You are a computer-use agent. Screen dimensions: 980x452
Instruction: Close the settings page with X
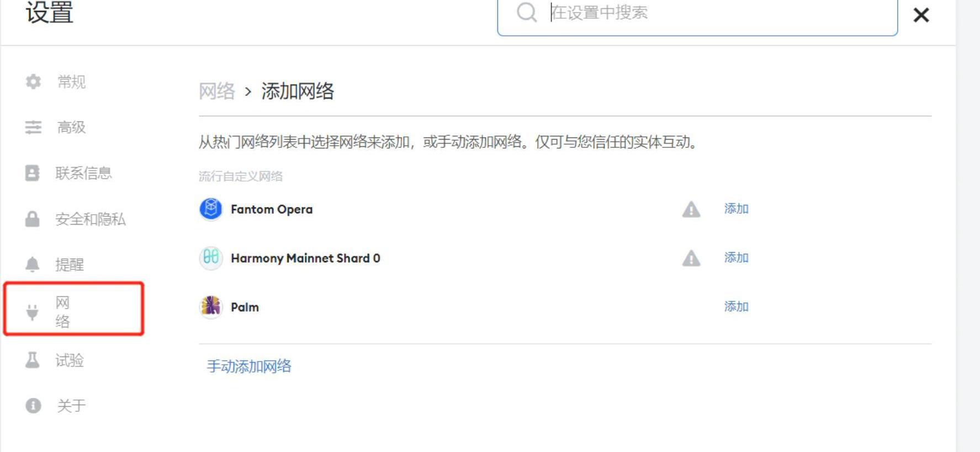click(x=921, y=15)
